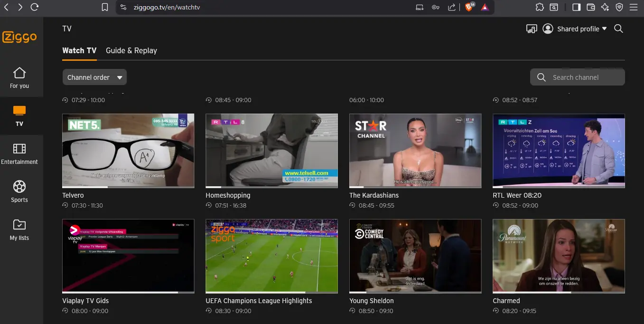Click the Telvero program title

click(x=73, y=195)
